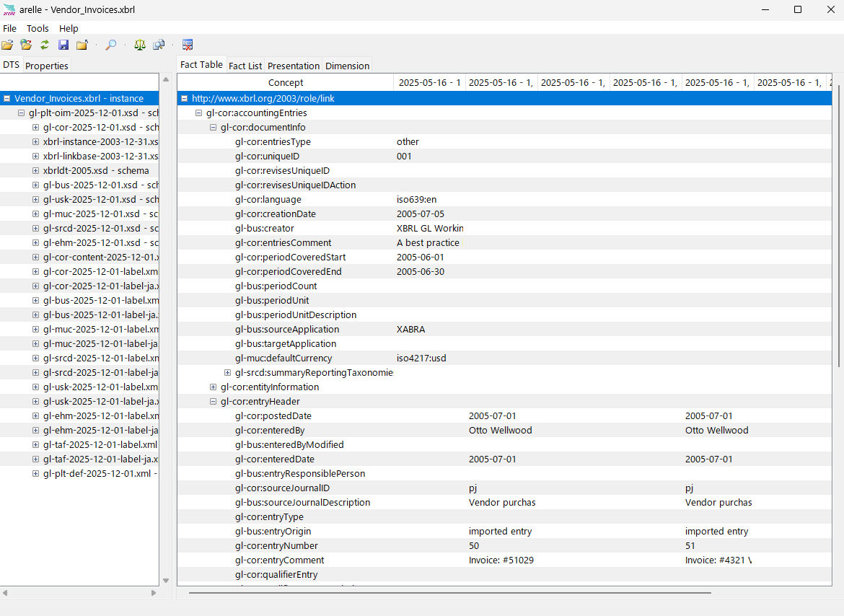
Task: Select gl-cor:uniqueID row
Action: [x=504, y=157]
